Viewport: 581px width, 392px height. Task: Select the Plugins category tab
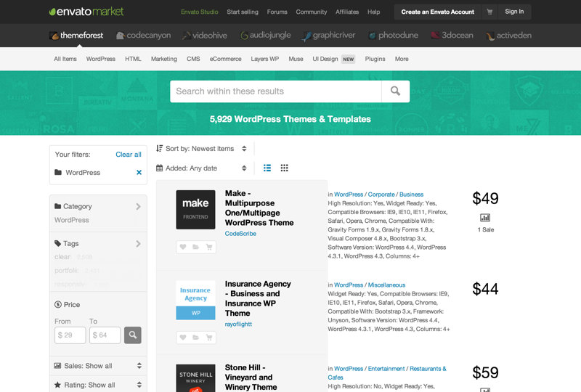(375, 59)
